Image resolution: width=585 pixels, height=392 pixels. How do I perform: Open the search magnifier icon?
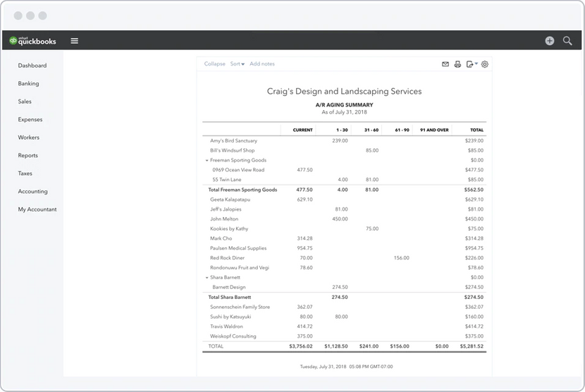[x=567, y=41]
